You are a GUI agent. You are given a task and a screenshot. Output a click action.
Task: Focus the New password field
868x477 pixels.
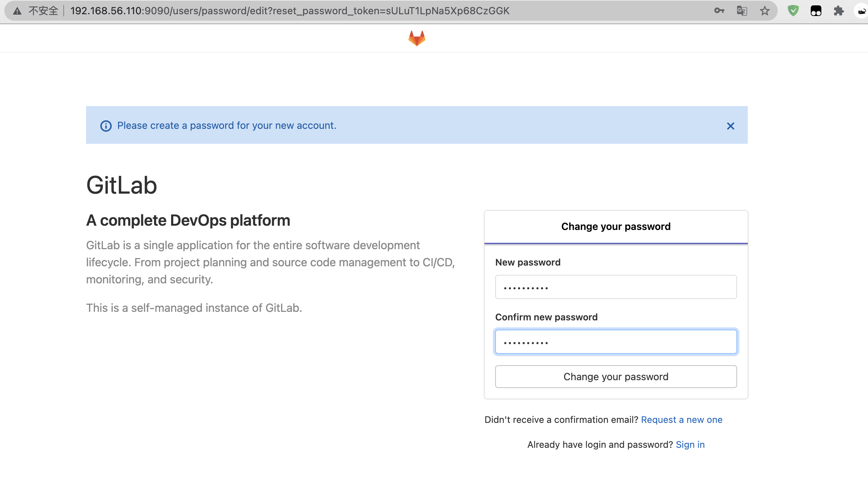click(x=616, y=287)
